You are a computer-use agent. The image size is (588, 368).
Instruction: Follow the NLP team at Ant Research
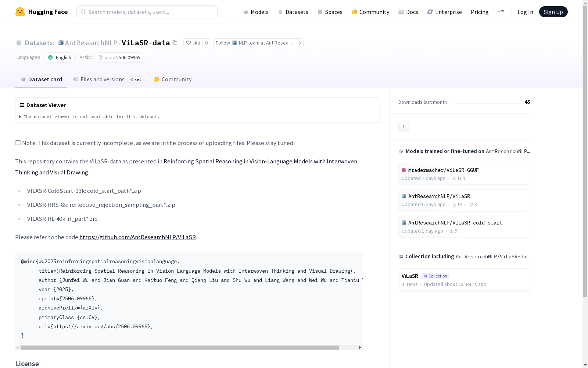click(254, 43)
